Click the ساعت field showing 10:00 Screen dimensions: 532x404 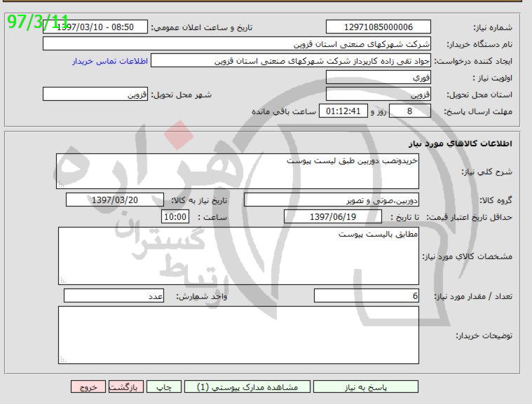pyautogui.click(x=175, y=216)
